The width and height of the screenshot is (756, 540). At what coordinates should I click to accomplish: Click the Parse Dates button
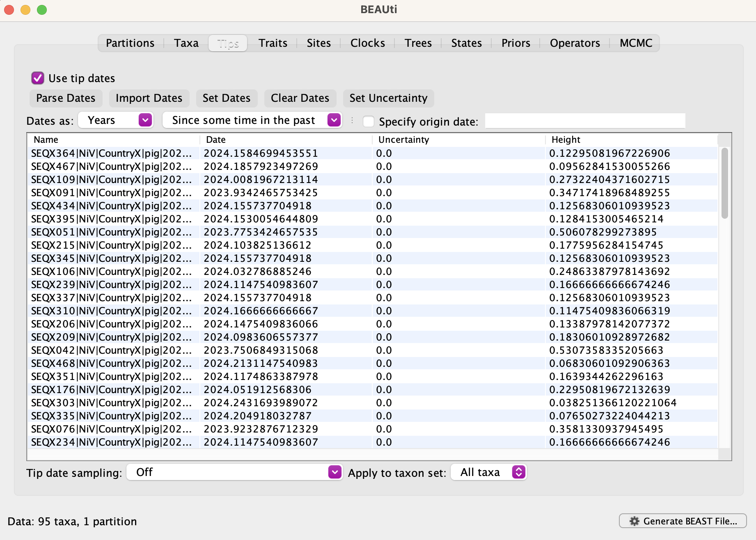(66, 98)
